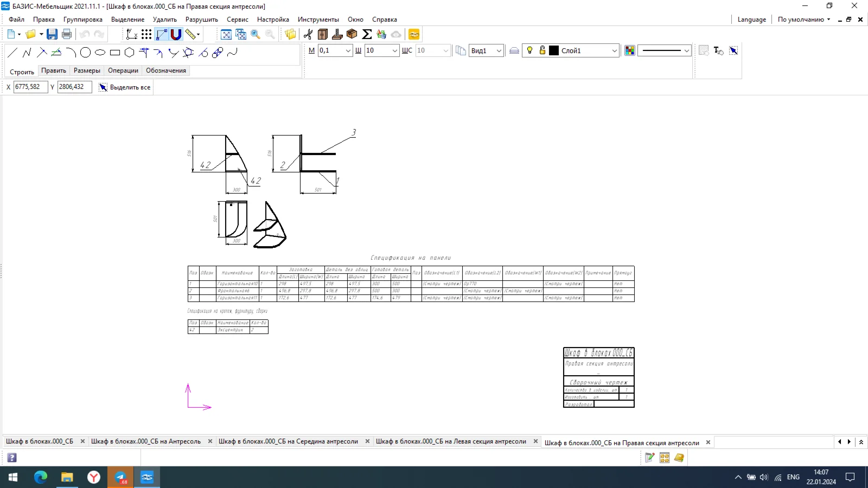The width and height of the screenshot is (868, 488).
Task: Click the scissors cutting icon
Action: point(308,34)
